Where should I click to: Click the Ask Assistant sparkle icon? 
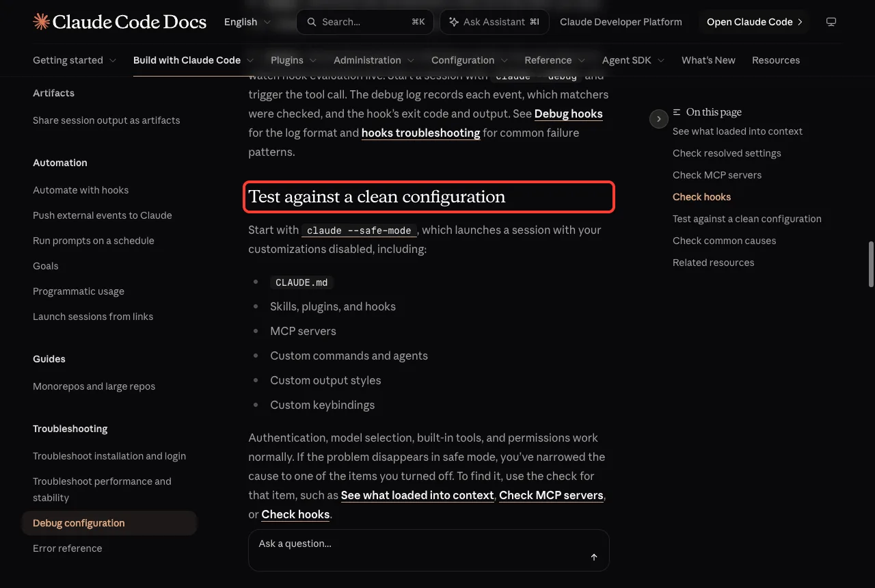click(453, 22)
